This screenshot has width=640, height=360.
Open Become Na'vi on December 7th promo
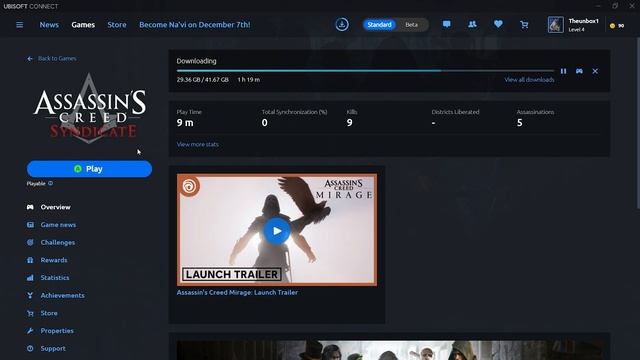tap(195, 24)
